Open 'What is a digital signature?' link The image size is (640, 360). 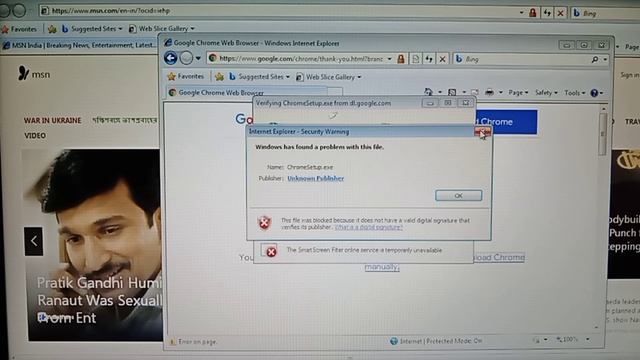[x=369, y=227]
